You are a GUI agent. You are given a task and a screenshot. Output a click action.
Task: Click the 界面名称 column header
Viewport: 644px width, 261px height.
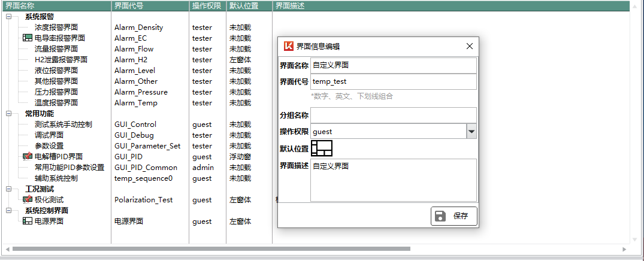click(x=56, y=5)
